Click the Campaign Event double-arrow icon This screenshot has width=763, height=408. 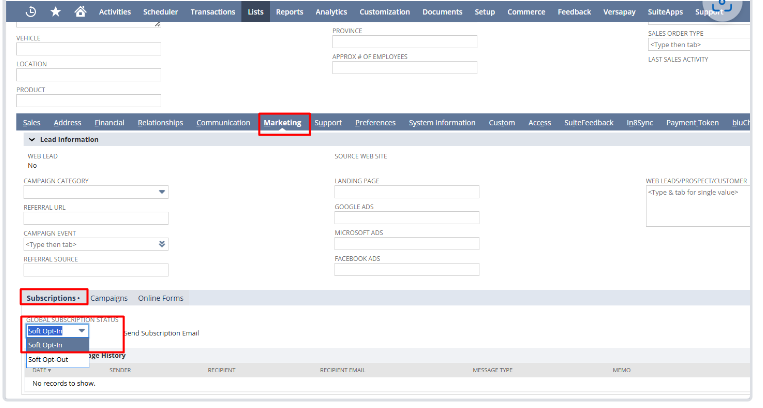click(x=162, y=244)
